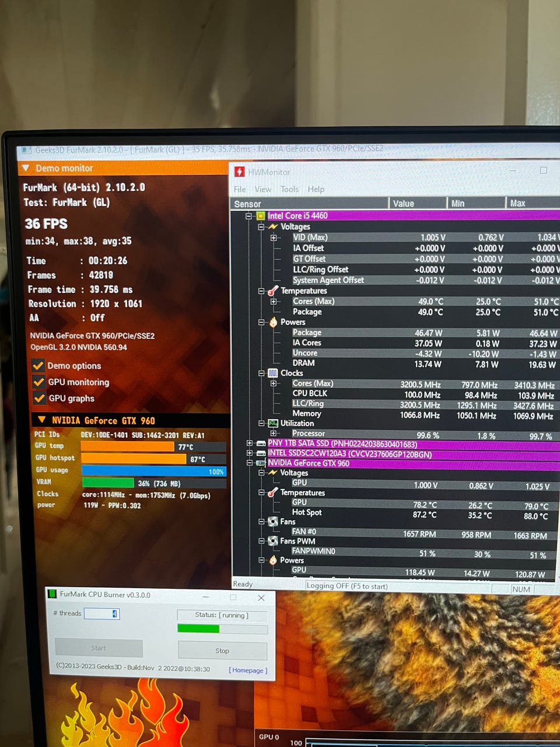Click the Intel Core i5 4460 chip icon

point(261,216)
